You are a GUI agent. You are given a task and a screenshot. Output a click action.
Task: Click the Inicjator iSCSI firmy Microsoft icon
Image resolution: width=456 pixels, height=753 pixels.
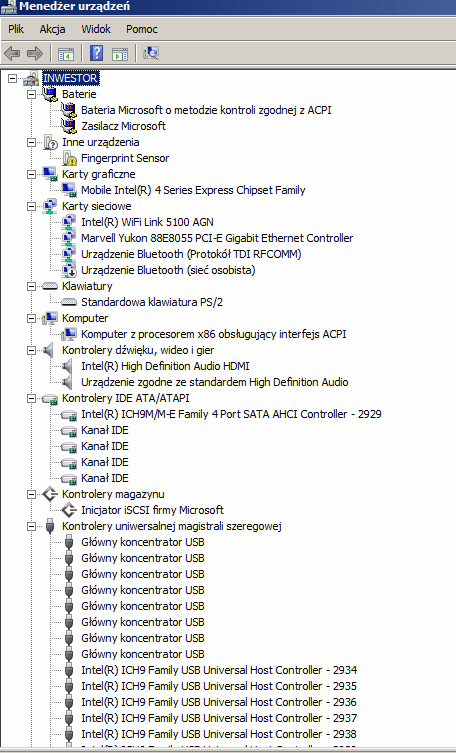(x=69, y=510)
